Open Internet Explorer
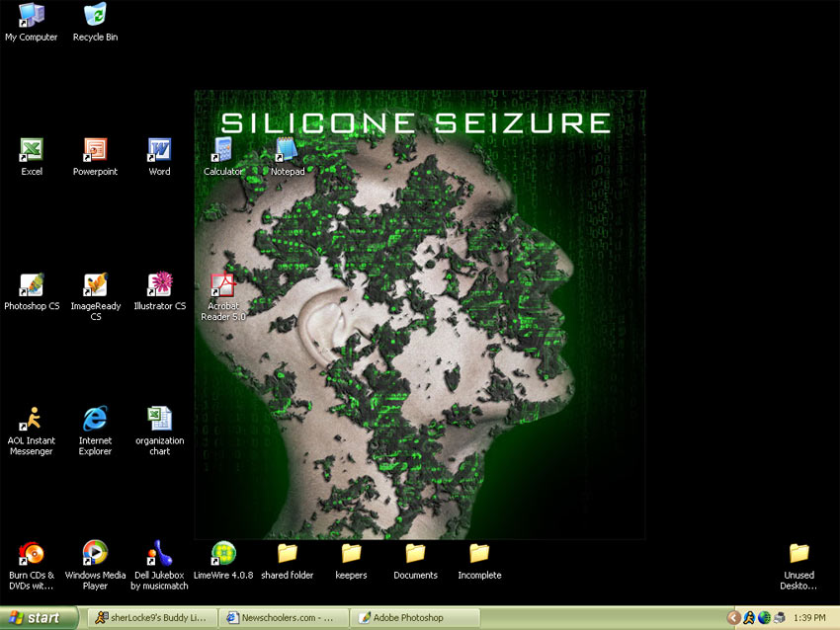840x630 pixels. pos(94,420)
